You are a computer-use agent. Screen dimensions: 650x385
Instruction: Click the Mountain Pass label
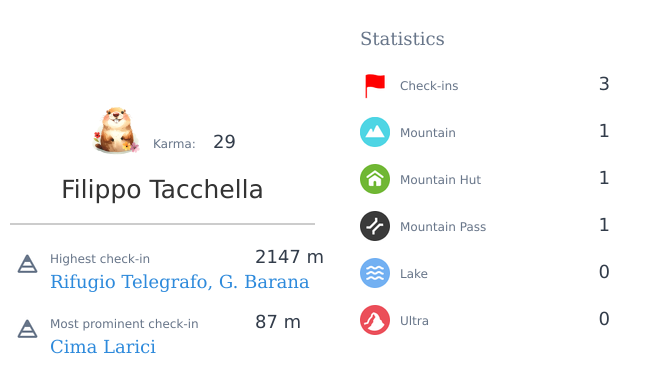click(443, 227)
